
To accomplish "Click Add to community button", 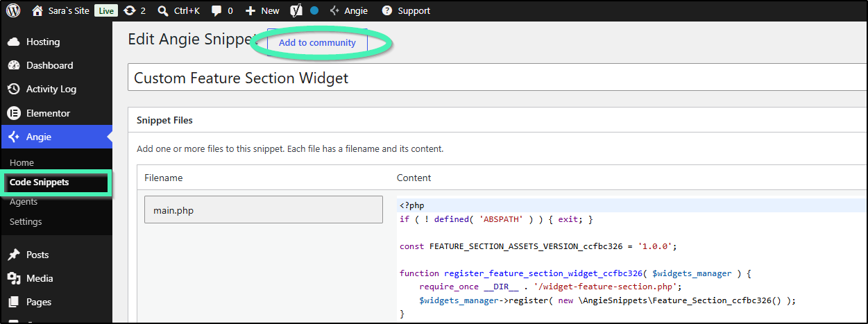I will coord(317,42).
